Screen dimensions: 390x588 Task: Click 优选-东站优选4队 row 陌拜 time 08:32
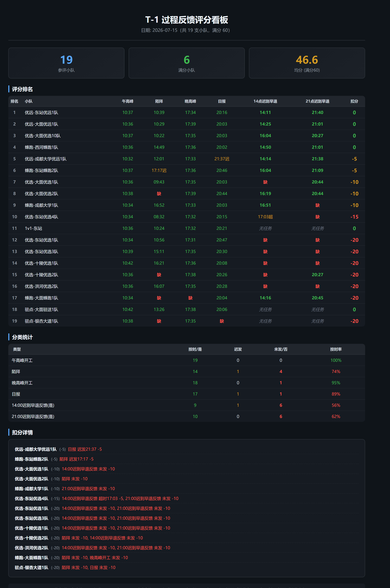pyautogui.click(x=159, y=217)
